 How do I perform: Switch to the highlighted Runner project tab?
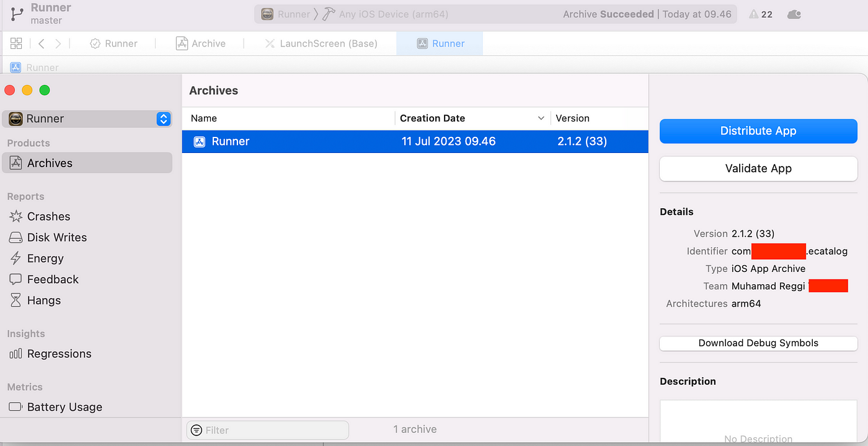point(440,43)
